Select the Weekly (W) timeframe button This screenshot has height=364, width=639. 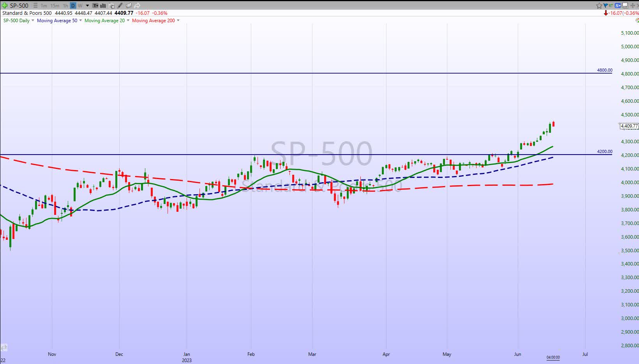80,5
